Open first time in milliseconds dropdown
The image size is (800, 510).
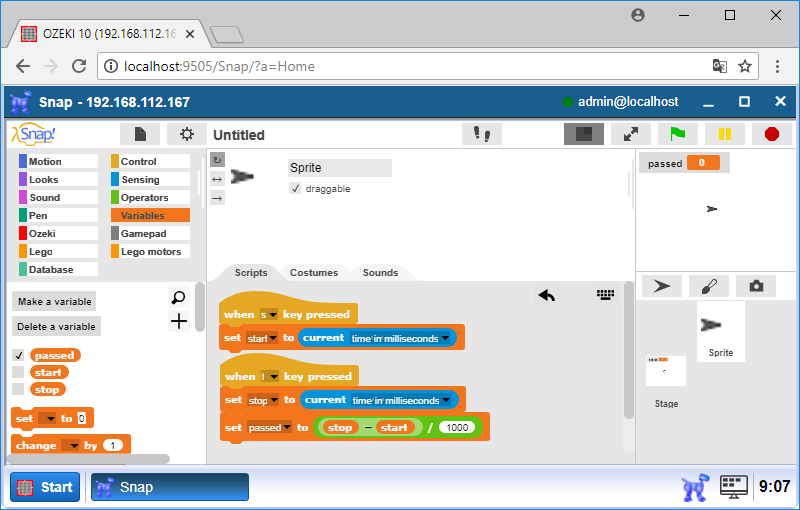tap(445, 338)
